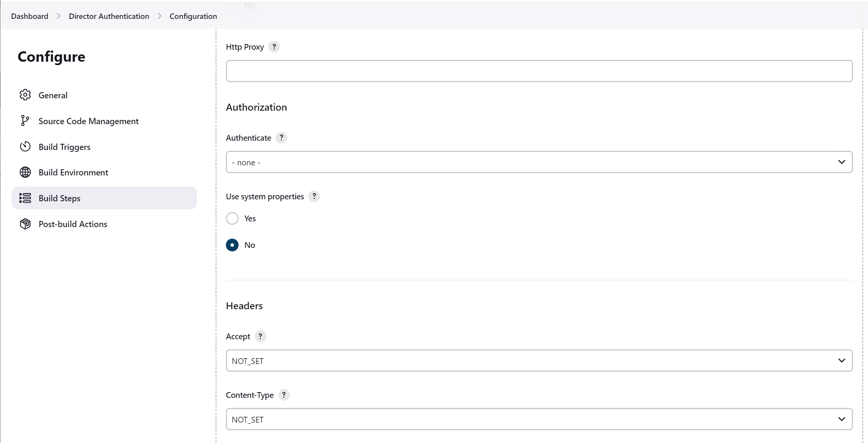Viewport: 868px width, 443px height.
Task: Click chevron after Dashboard breadcrumb
Action: pyautogui.click(x=59, y=16)
